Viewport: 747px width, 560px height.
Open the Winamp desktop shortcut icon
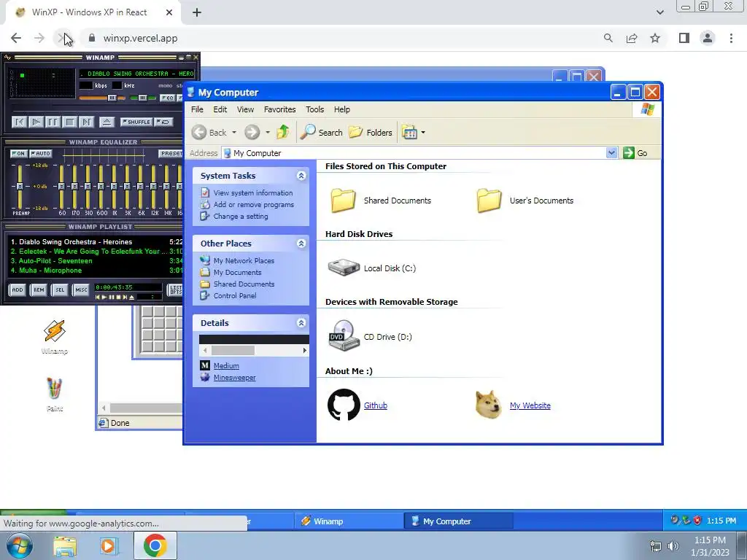[54, 331]
